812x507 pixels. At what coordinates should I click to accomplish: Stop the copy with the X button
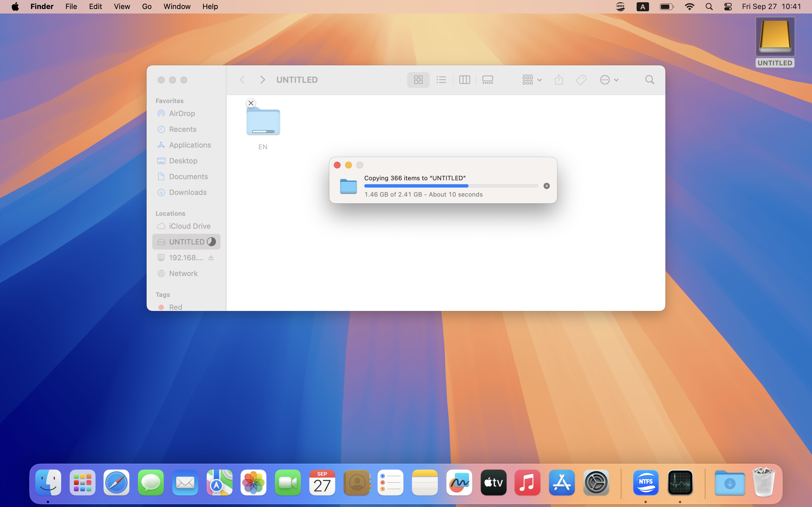(546, 186)
